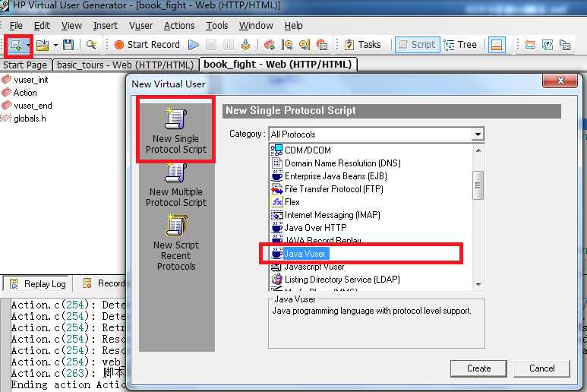The image size is (587, 392).
Task: Click the protocol list scrollbar thumb
Action: 478,185
